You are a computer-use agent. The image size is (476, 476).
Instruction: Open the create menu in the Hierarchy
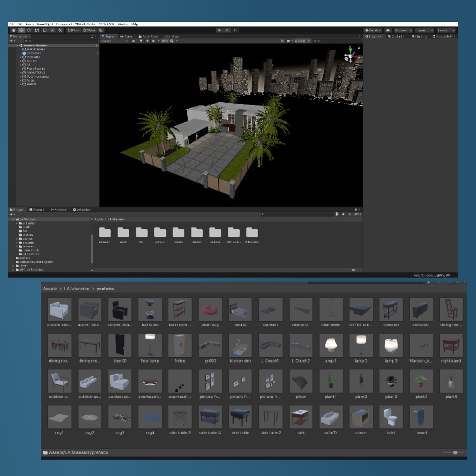coord(11,41)
